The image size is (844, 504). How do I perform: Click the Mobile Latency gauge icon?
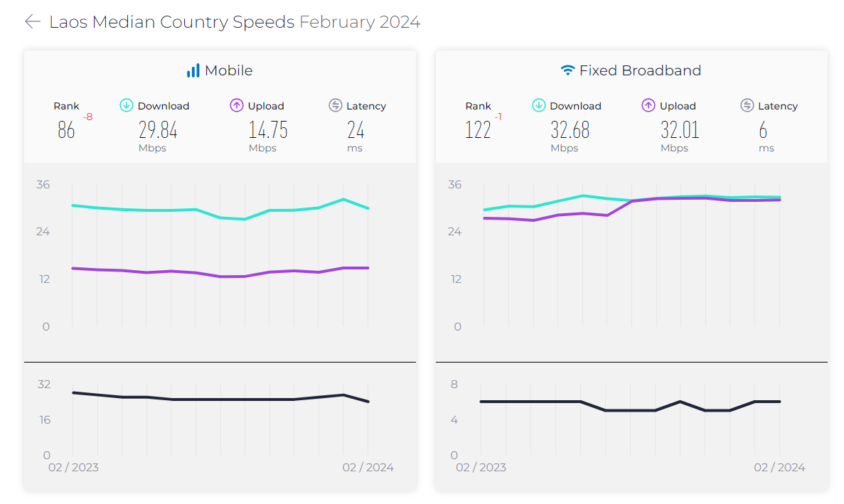click(x=333, y=104)
